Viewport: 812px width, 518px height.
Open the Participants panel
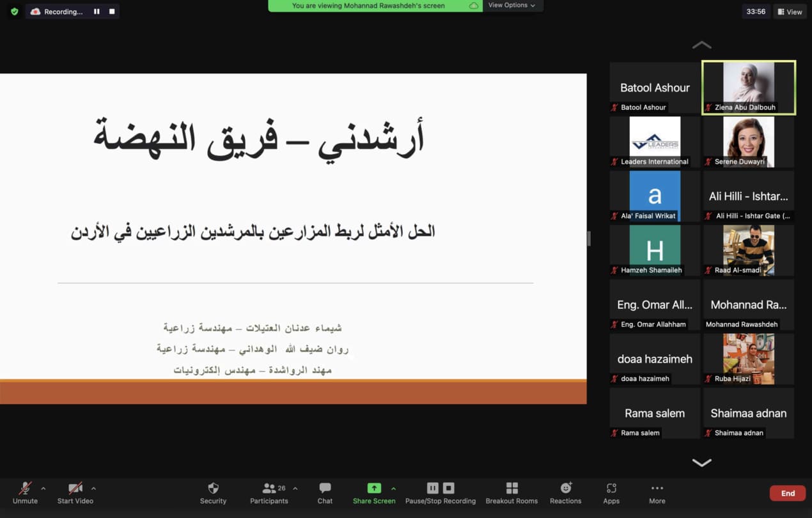click(x=269, y=493)
